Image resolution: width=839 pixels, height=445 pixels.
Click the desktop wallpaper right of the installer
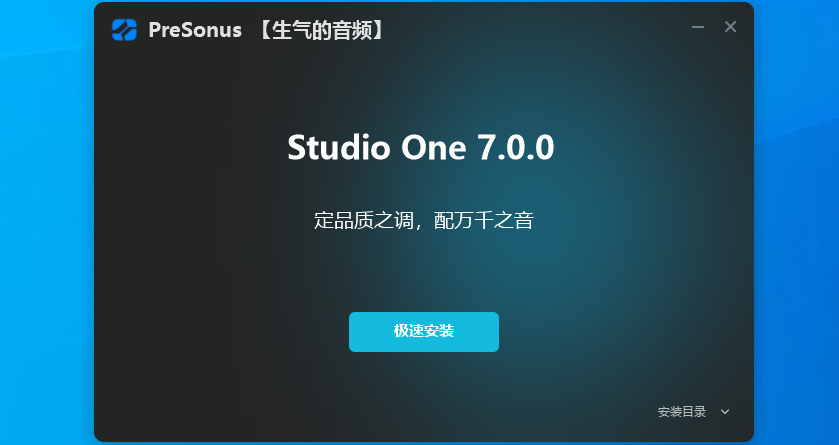pyautogui.click(x=797, y=225)
